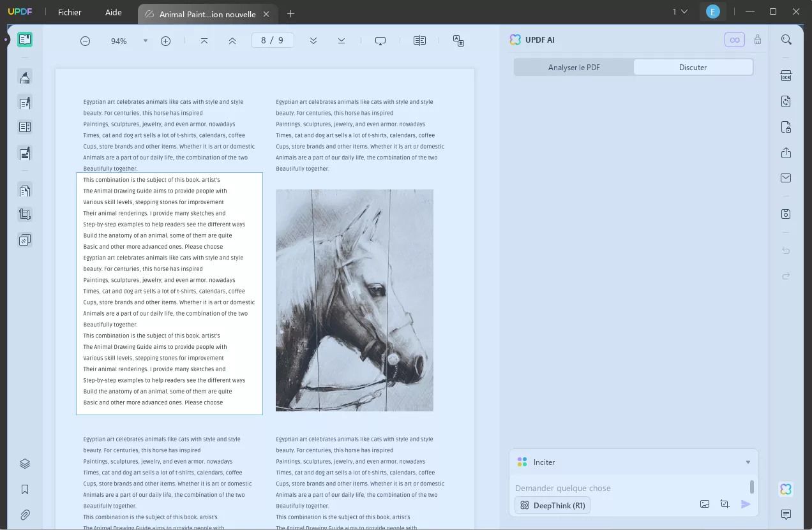Open the translate tool in the toolbar
Screen dimensions: 812x530
click(x=458, y=40)
